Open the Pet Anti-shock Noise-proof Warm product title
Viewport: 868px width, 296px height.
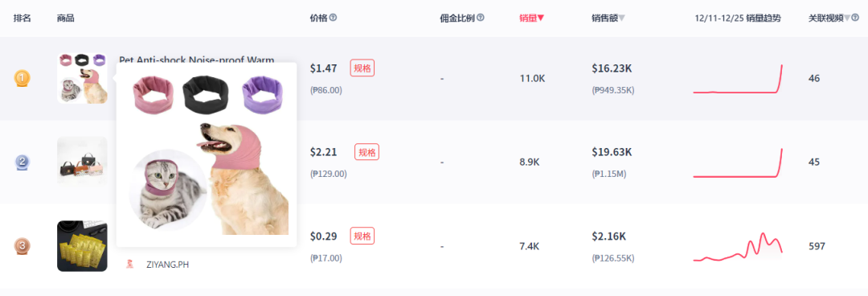197,59
